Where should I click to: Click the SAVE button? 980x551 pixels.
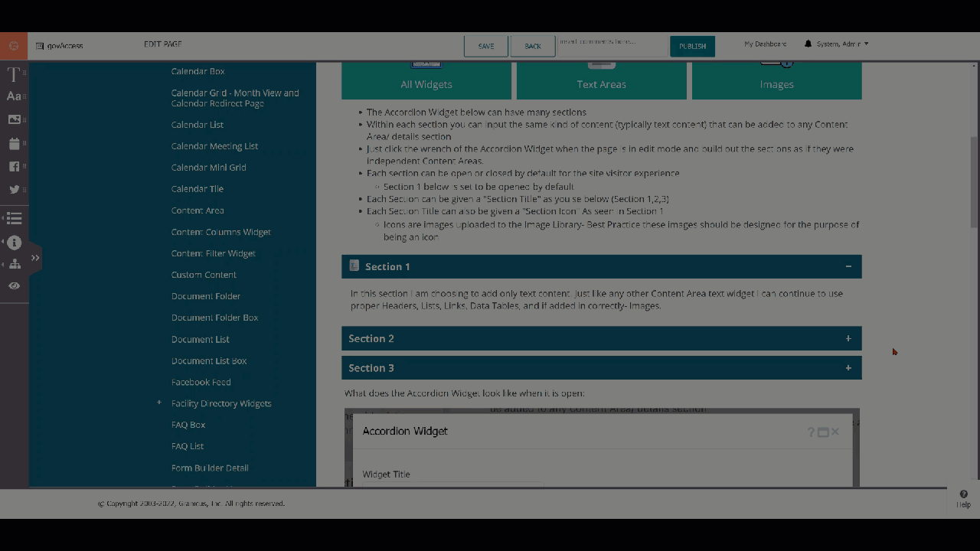[x=485, y=46]
